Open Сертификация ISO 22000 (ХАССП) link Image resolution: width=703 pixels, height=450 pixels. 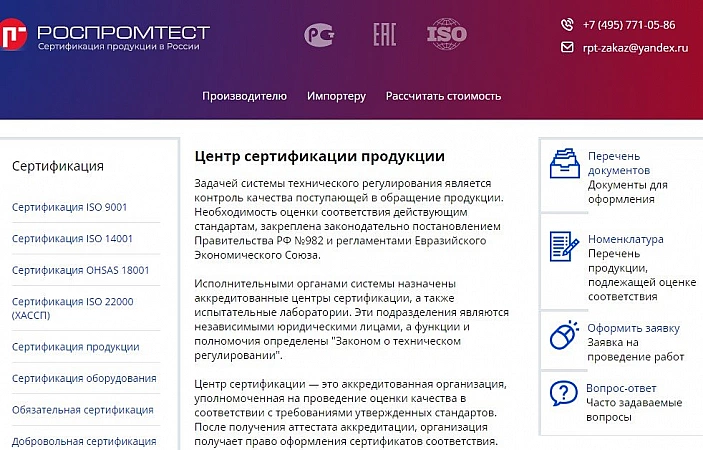(x=72, y=308)
